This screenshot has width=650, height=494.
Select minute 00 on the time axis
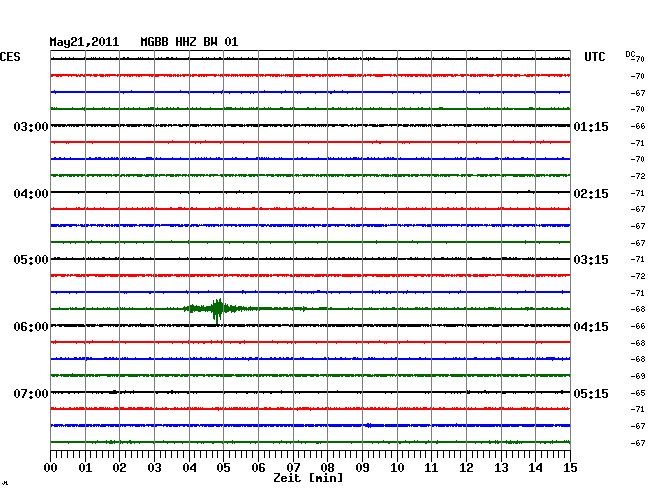point(51,468)
